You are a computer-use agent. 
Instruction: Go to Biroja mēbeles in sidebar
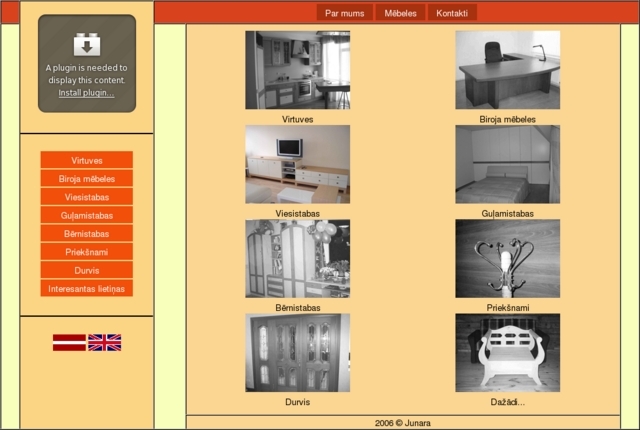point(87,179)
